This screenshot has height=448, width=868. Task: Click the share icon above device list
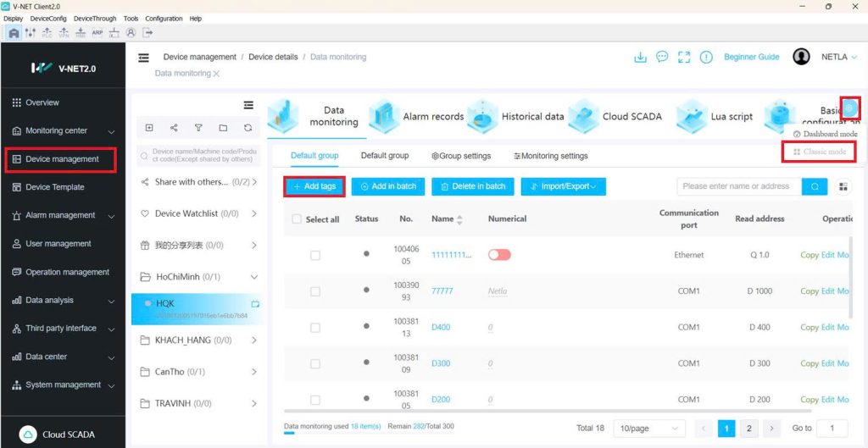pos(174,128)
